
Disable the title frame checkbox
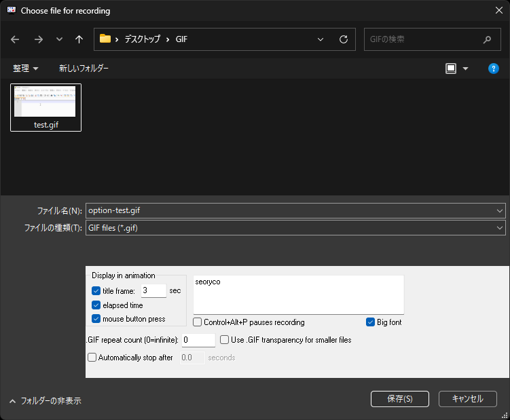96,291
